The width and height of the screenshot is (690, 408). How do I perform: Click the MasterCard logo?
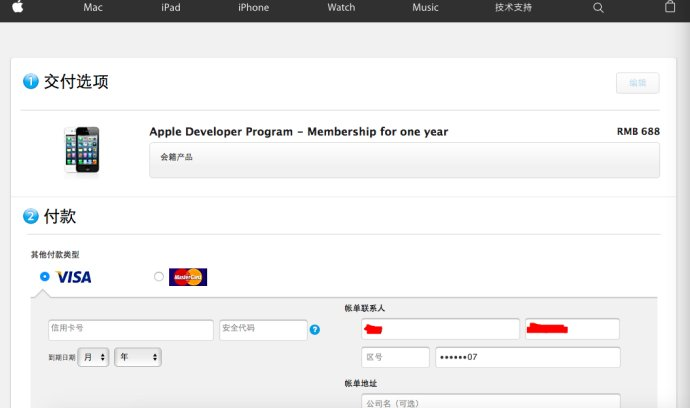coord(188,277)
